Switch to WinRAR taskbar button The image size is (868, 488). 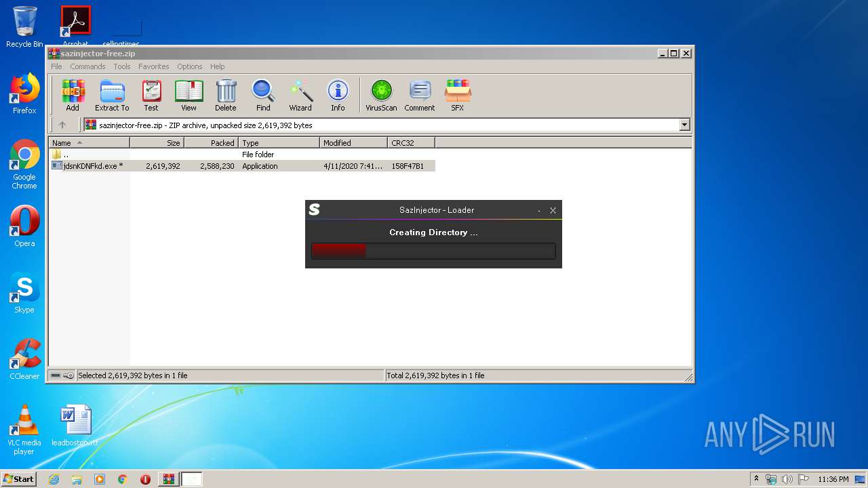coord(168,479)
